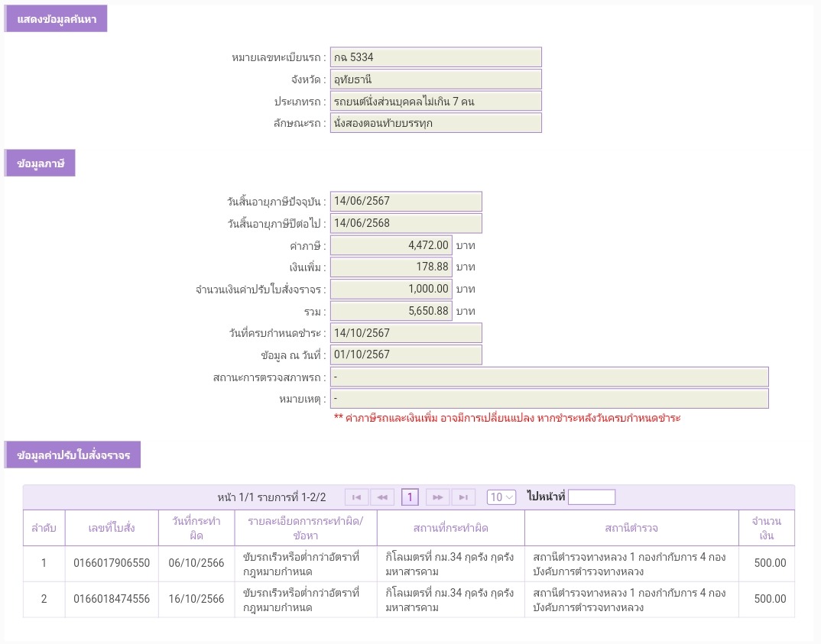Click the หมายเลขทะเบียนรถ field showing กณ 5334

[436, 57]
